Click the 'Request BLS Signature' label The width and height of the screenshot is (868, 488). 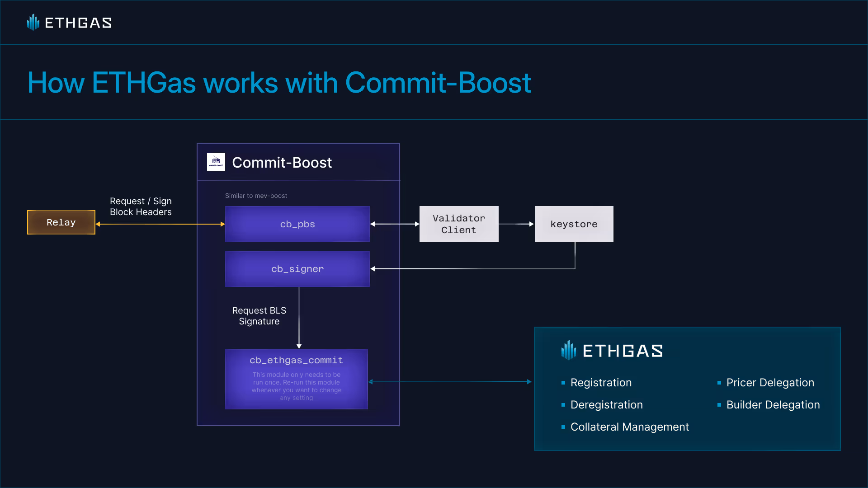(x=259, y=316)
